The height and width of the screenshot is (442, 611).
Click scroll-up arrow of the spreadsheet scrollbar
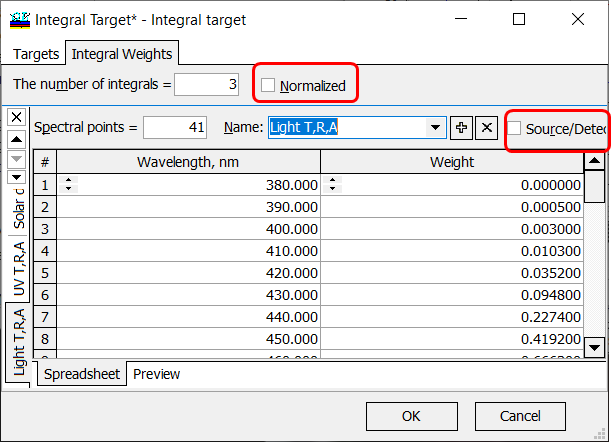point(594,162)
